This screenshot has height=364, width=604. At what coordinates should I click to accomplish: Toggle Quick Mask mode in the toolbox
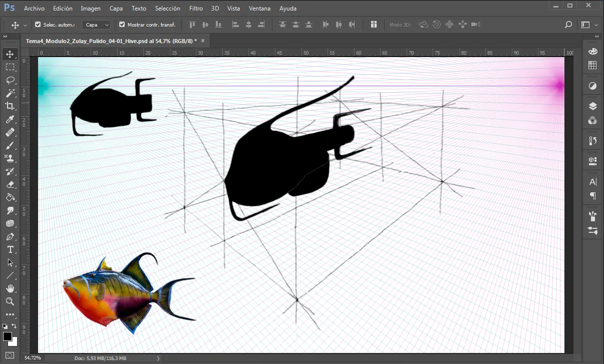point(10,355)
